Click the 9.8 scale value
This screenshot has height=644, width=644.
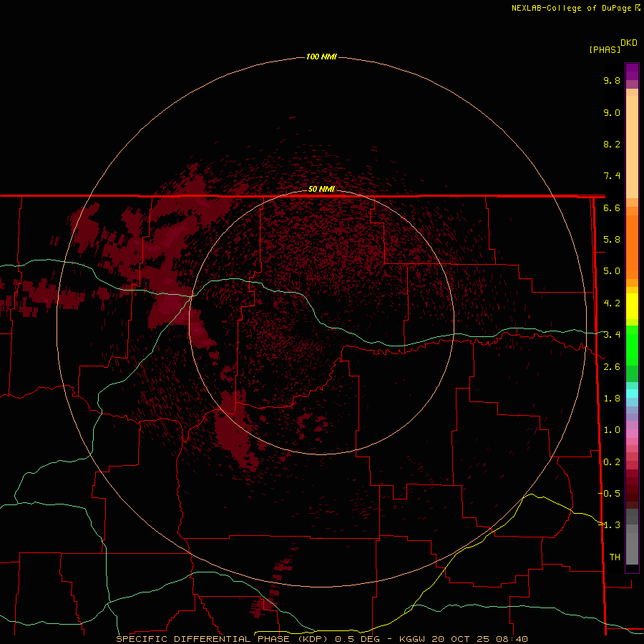(612, 80)
